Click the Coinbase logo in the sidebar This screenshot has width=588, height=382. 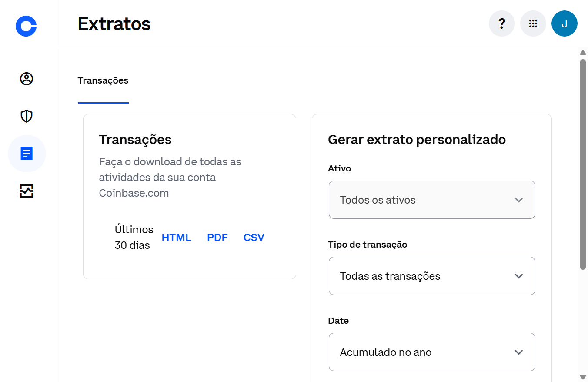tap(26, 26)
